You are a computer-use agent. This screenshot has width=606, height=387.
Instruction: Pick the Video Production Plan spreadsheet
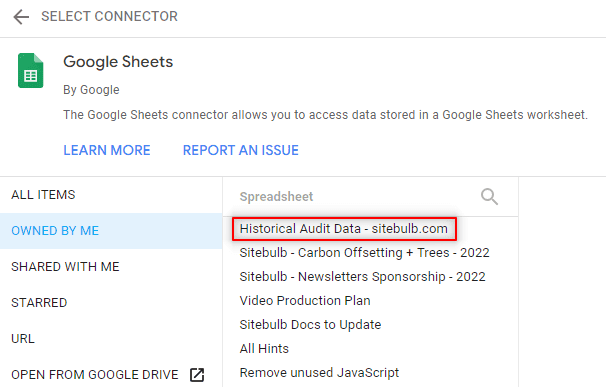tap(305, 301)
